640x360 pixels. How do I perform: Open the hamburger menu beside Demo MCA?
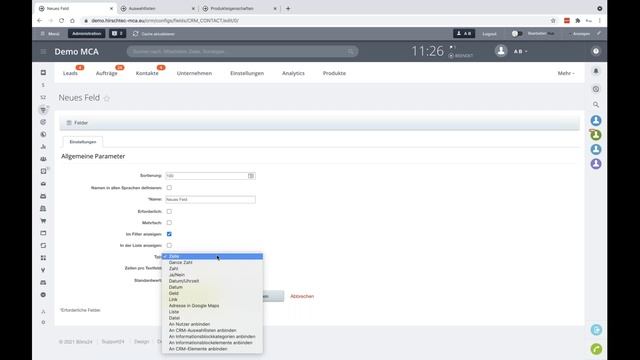(x=43, y=52)
